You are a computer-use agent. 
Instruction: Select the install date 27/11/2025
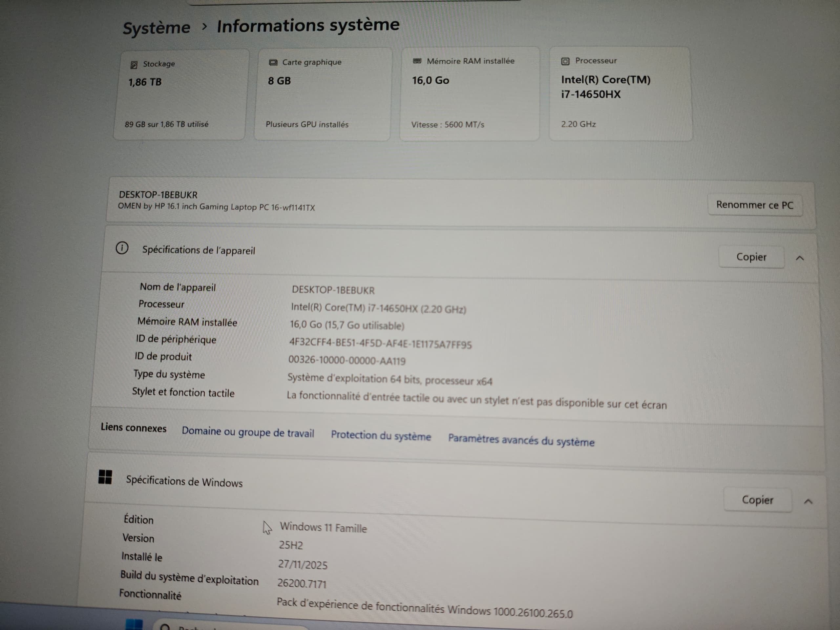pyautogui.click(x=303, y=565)
